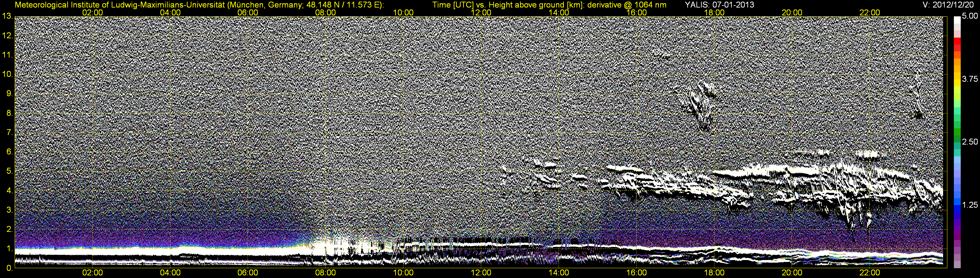This screenshot has height=278, width=980.
Task: Click the Meteorological Institute Ludwig-Maximilians-Universität title text
Action: (x=199, y=5)
